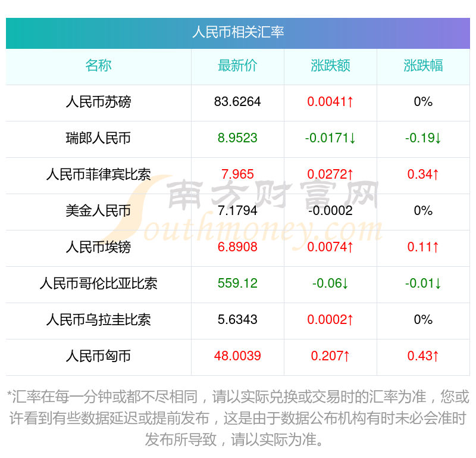This screenshot has width=476, height=458.
Task: Click the change value 0.207↑
Action: [x=330, y=356]
